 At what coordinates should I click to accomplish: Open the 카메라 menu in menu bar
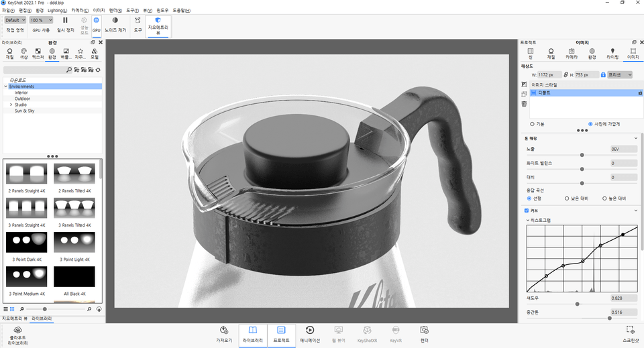[x=79, y=11]
